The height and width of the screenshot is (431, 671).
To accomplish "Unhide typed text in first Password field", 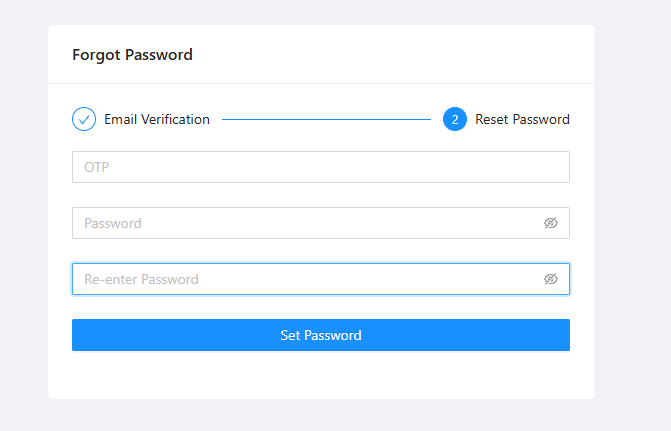I will (x=551, y=223).
